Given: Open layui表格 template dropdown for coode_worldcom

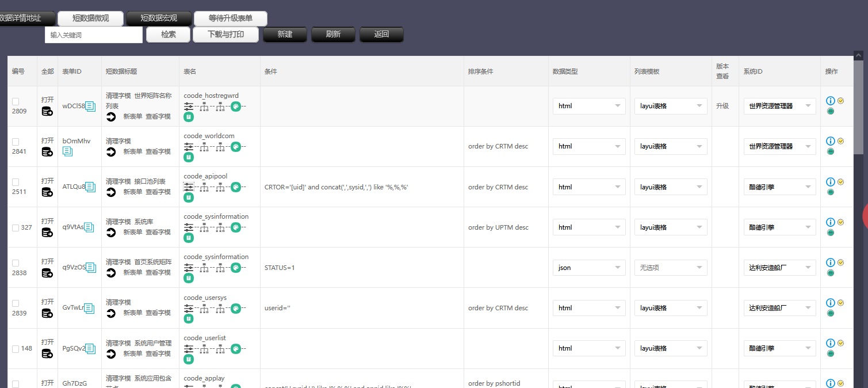Looking at the screenshot, I should (x=671, y=146).
